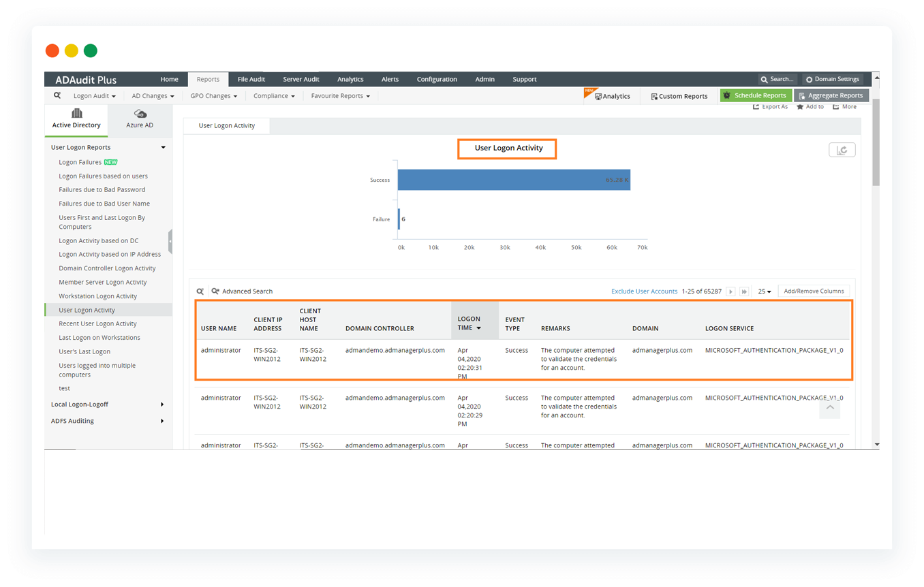Open Last Logon on Workstations report
Image resolution: width=924 pixels, height=587 pixels.
pos(99,338)
